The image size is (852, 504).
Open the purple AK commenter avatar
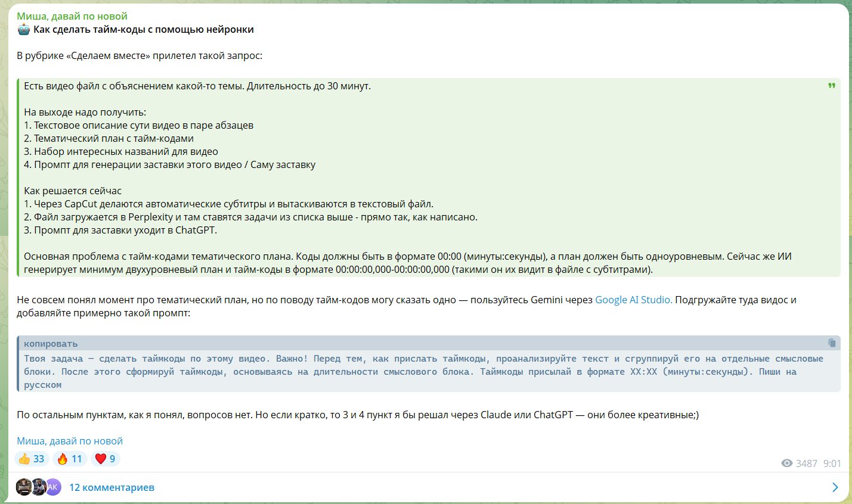54,487
